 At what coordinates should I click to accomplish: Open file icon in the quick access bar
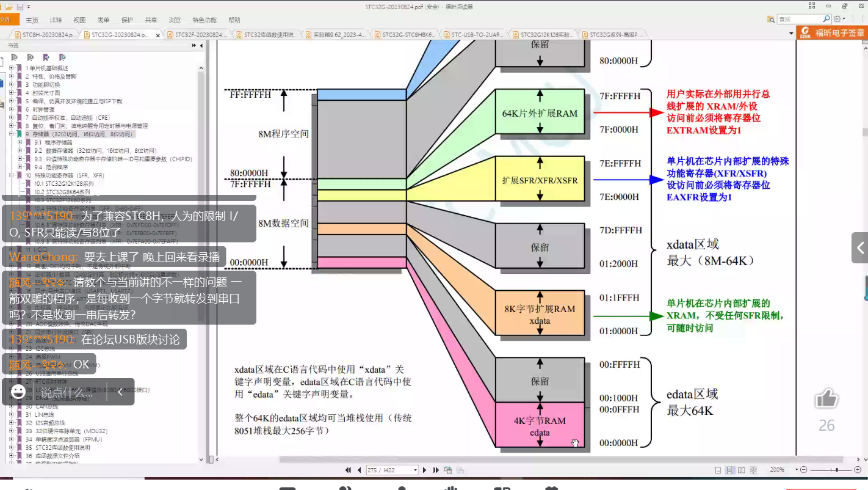[9, 6]
